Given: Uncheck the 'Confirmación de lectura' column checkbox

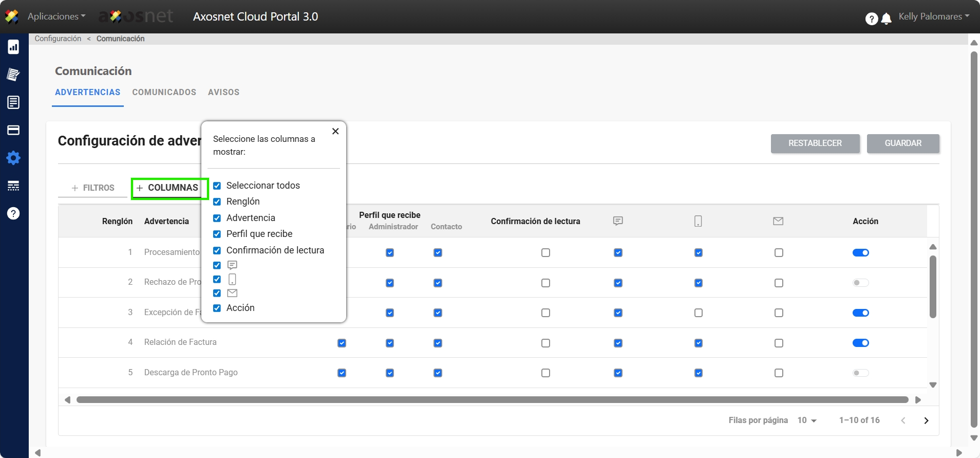Looking at the screenshot, I should (x=217, y=250).
